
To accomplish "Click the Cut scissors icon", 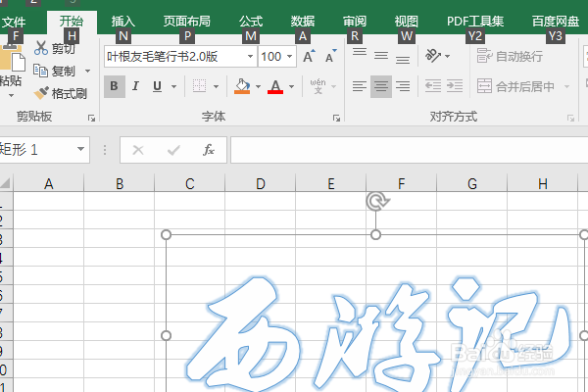I will [41, 48].
